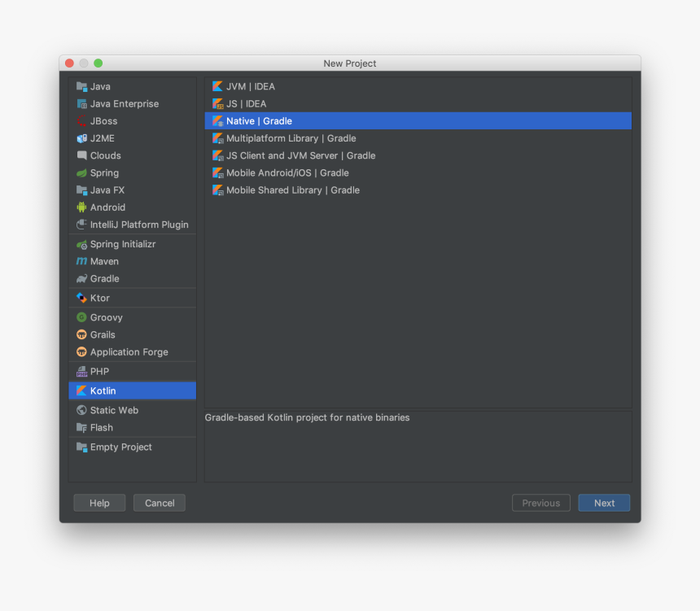Choose Java Enterprise in the list
The image size is (700, 611).
click(133, 104)
